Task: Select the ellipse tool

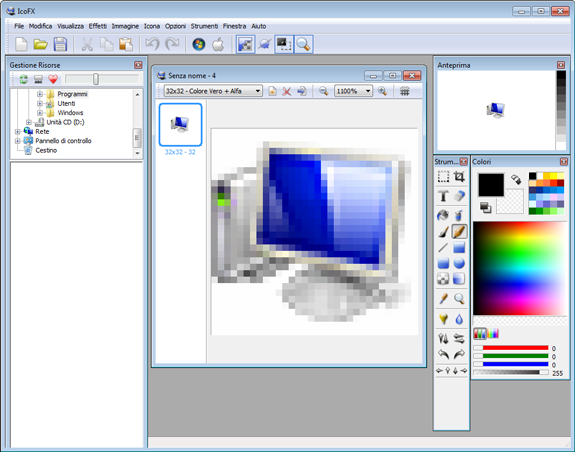Action: (459, 263)
